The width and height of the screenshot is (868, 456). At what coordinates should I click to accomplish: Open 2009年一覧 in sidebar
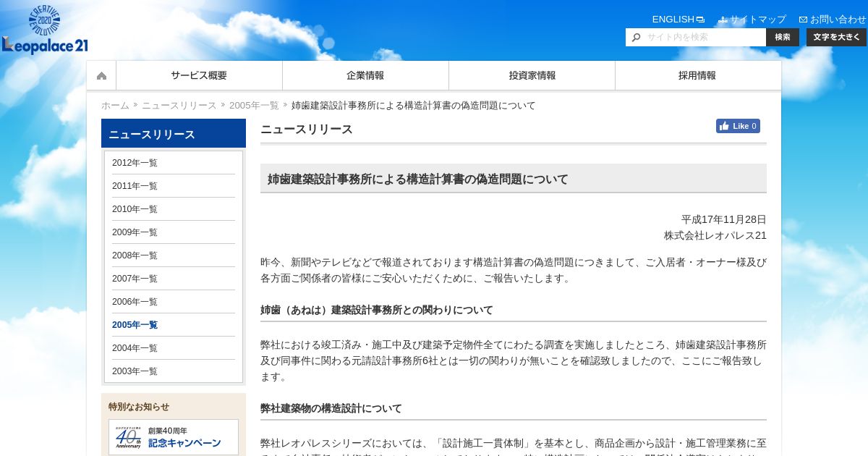point(174,232)
